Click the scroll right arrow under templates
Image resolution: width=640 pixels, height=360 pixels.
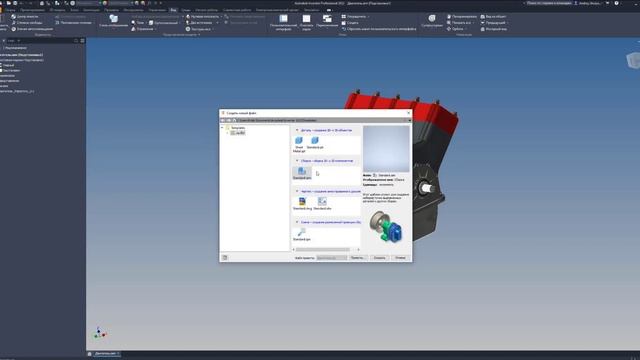tap(358, 249)
